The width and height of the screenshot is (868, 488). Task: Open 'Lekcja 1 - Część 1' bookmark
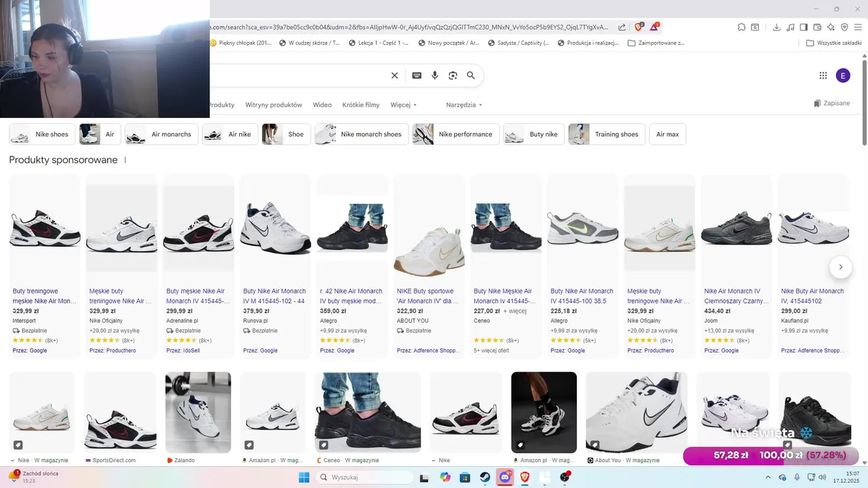pyautogui.click(x=378, y=43)
